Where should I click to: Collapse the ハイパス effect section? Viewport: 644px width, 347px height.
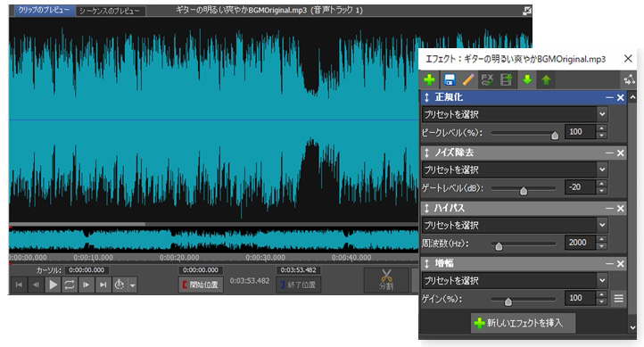[609, 208]
